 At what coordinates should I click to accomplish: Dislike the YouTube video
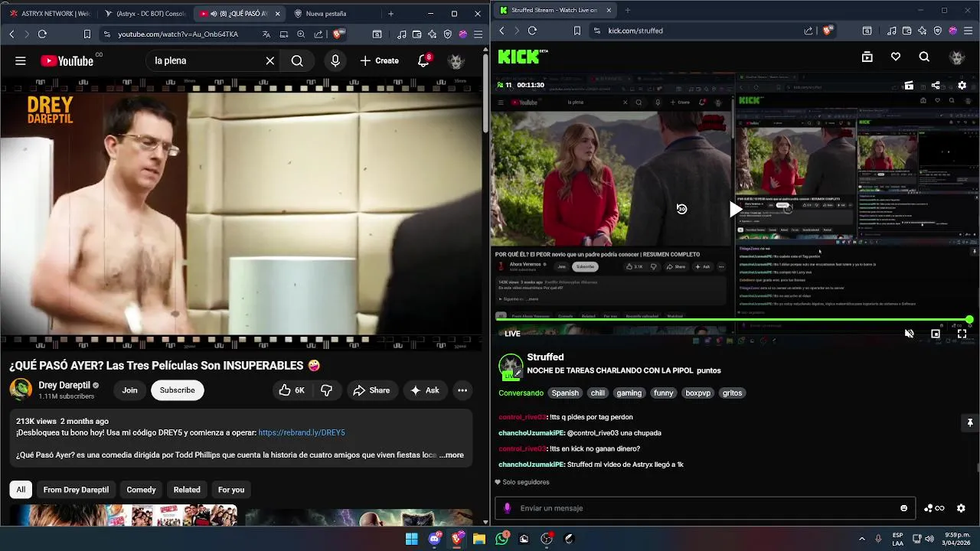[x=327, y=390]
